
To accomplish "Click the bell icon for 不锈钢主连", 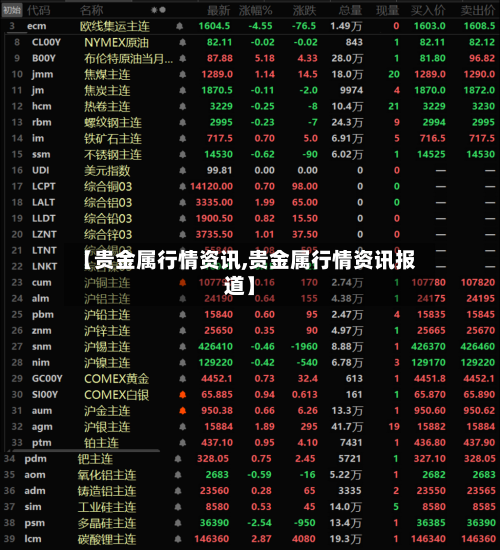I will [x=182, y=154].
